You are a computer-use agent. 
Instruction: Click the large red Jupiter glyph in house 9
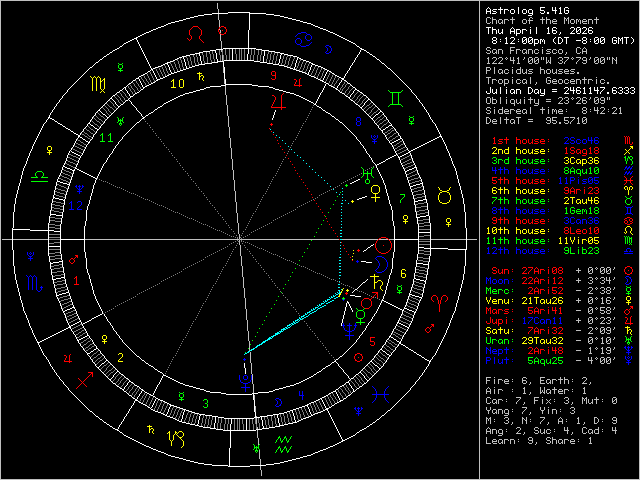click(279, 102)
